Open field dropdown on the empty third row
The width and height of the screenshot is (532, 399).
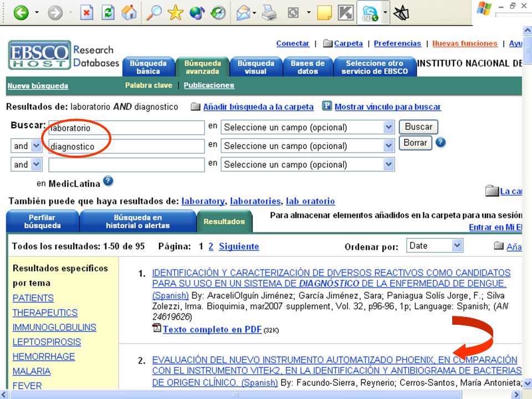389,165
